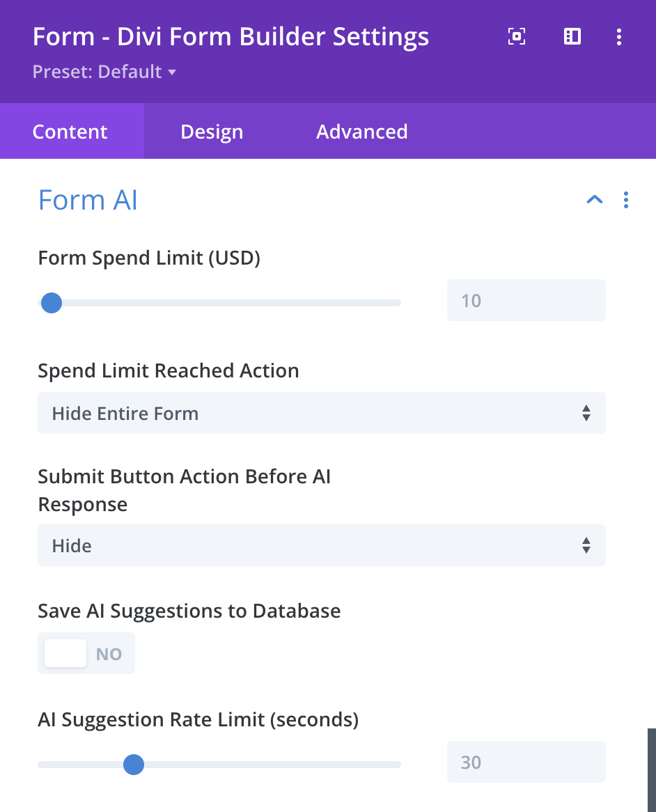Click the Submit Button Action stepper arrows
Viewport: 656px width, 812px height.
tap(586, 545)
